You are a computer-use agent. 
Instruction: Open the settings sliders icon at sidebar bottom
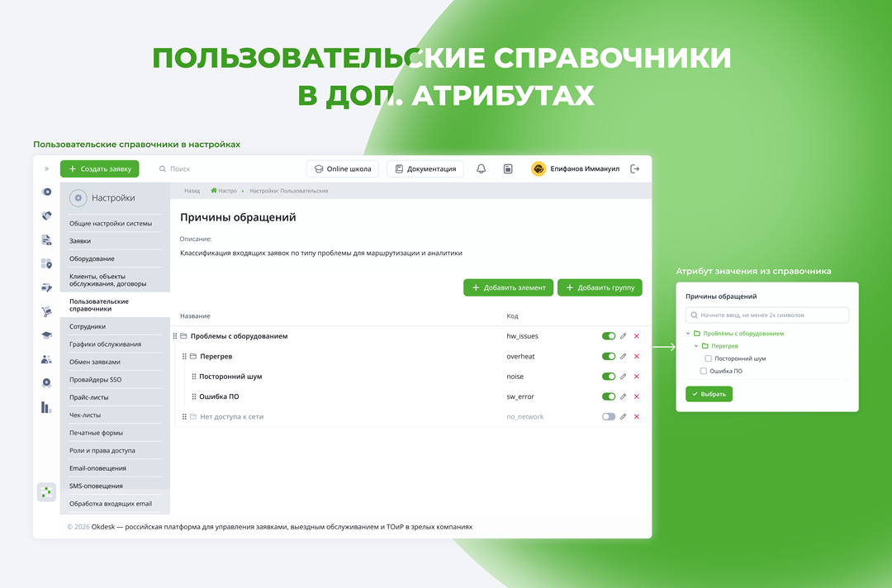tap(46, 492)
